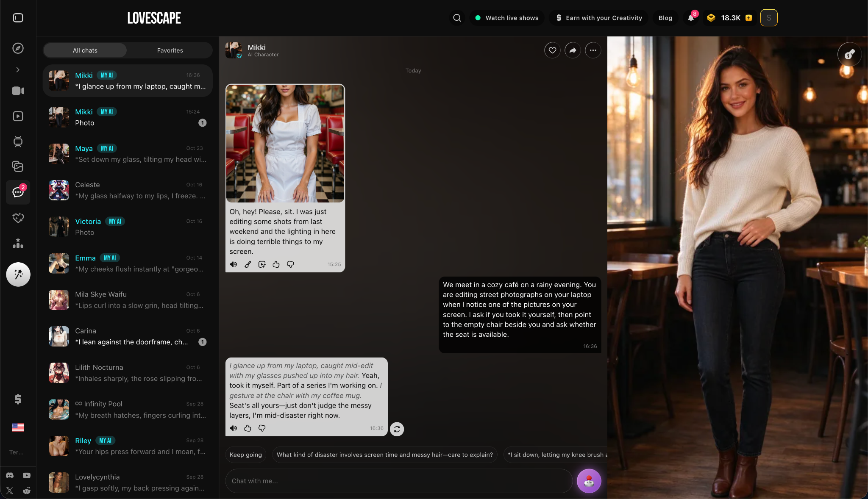This screenshot has height=499, width=868.
Task: Click Watch live shows button
Action: click(x=506, y=18)
